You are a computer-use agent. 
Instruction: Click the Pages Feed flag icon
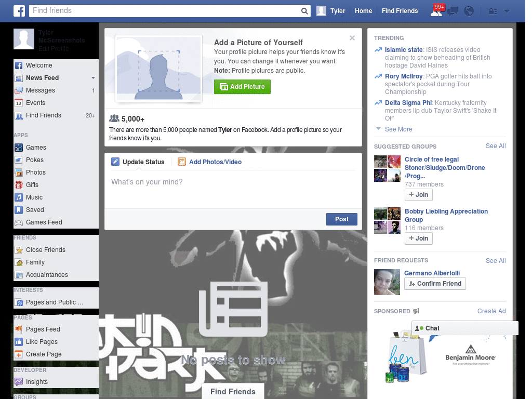[x=19, y=329]
